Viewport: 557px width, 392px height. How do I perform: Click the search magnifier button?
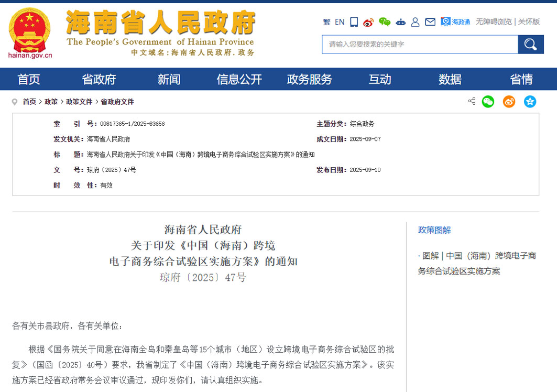tap(530, 44)
